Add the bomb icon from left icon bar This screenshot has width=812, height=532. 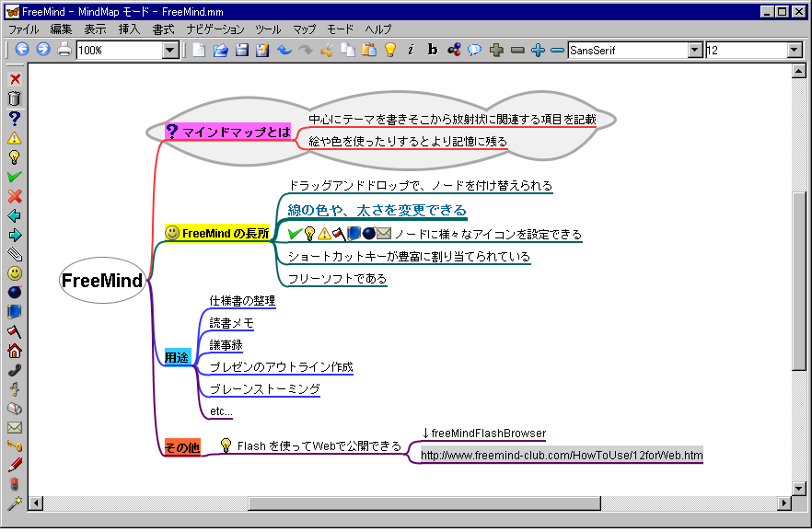click(15, 293)
